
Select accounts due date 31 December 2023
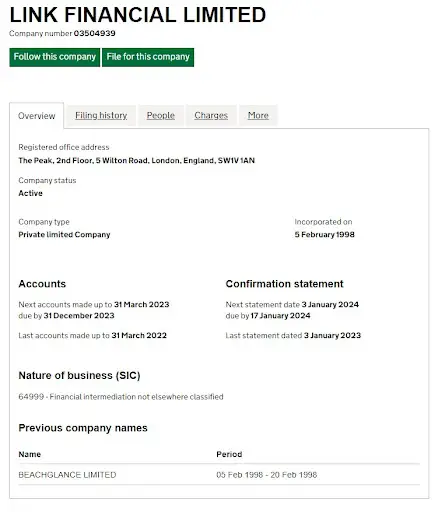pyautogui.click(x=79, y=316)
